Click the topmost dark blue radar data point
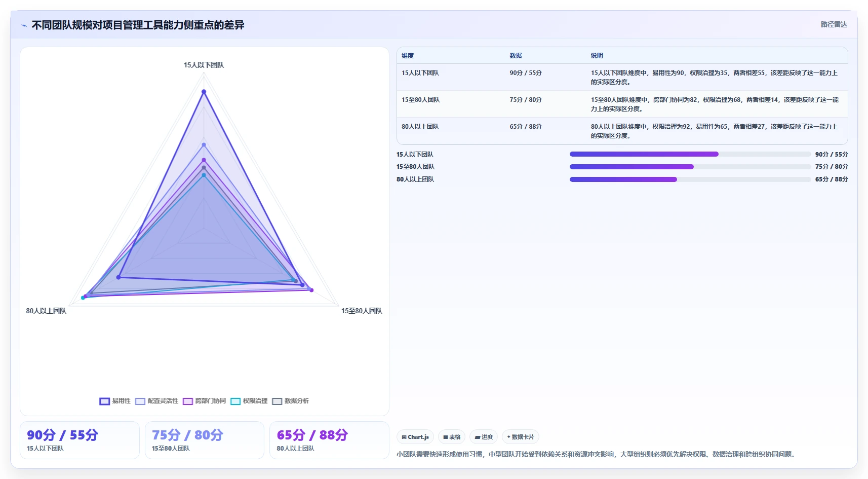This screenshot has height=479, width=868. 204,92
